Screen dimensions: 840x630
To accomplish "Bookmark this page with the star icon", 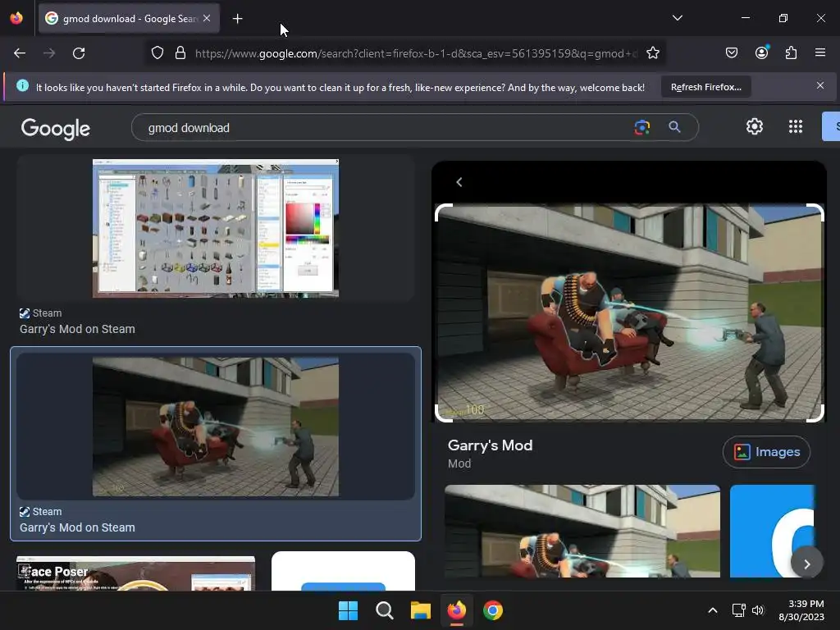I will coord(652,53).
